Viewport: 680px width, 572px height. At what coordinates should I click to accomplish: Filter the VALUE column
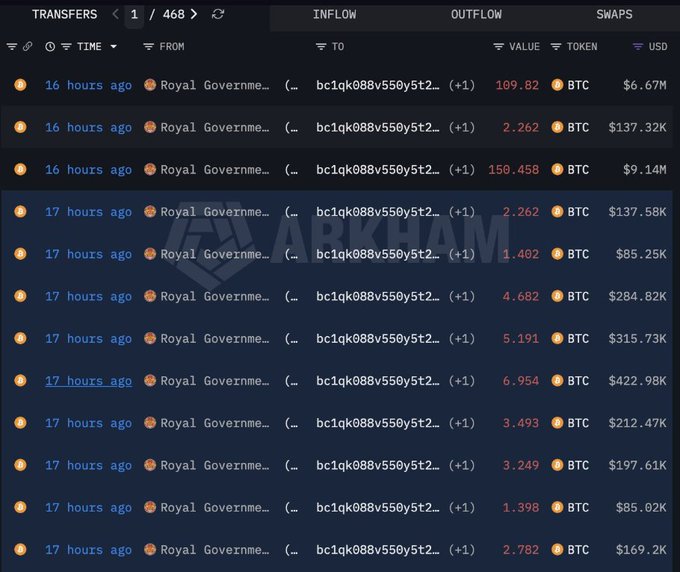[x=499, y=46]
